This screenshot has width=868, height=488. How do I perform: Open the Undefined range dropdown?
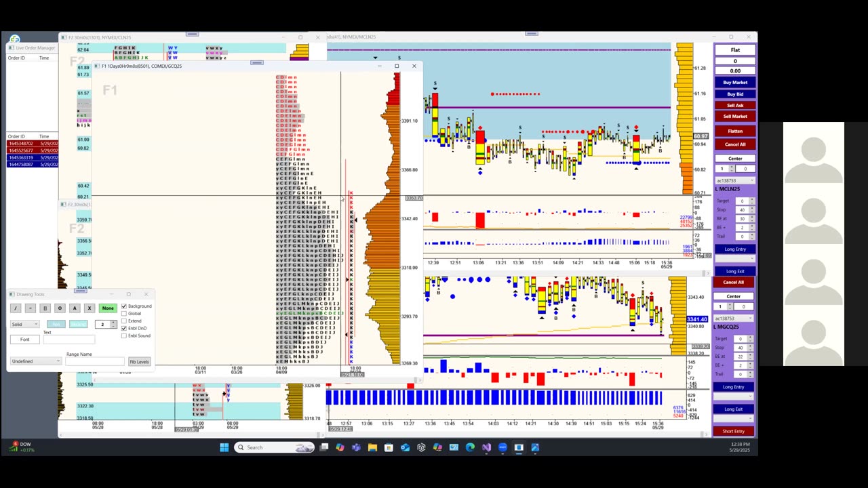tap(36, 361)
